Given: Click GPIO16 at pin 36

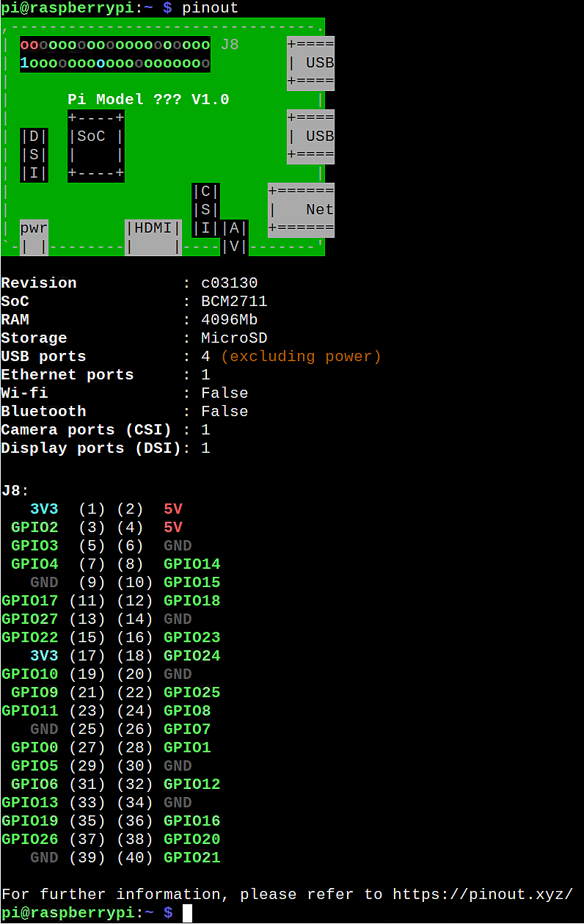Looking at the screenshot, I should (x=191, y=821).
